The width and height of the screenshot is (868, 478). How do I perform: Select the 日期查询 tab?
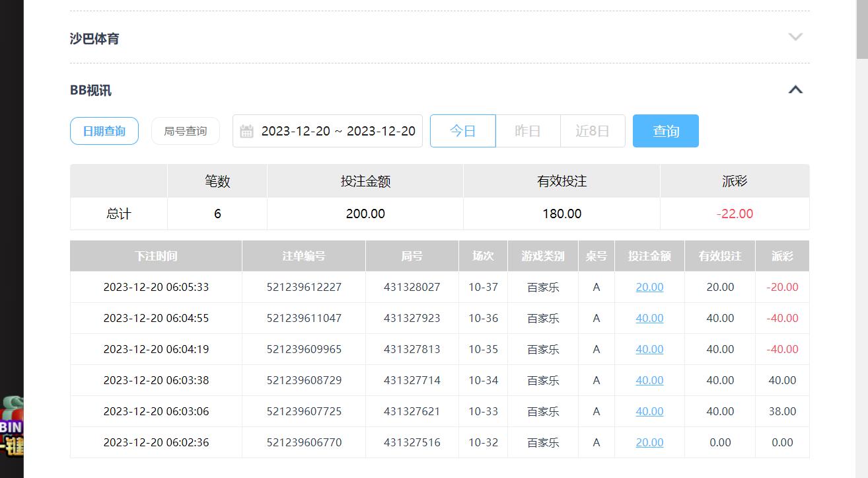point(104,131)
